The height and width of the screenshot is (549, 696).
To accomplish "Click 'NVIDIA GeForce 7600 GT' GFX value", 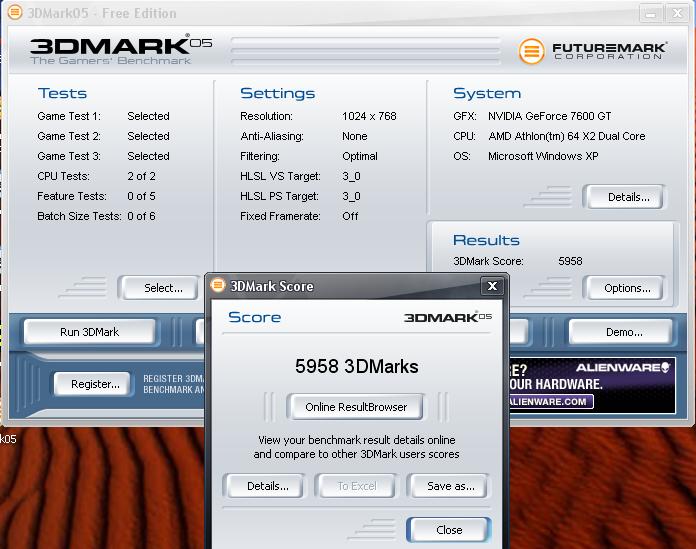I will (550, 116).
